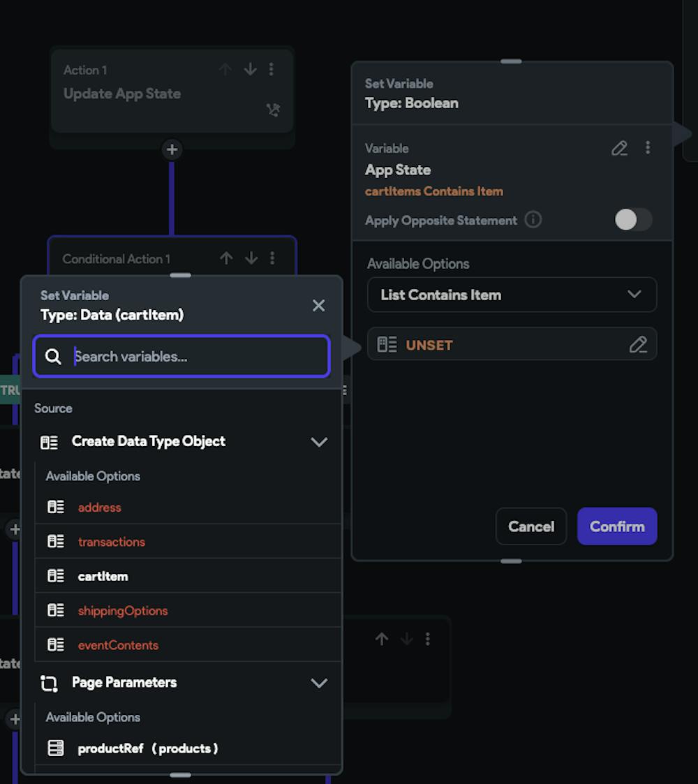Open App State variable three-dot menu
The height and width of the screenshot is (784, 698).
648,147
